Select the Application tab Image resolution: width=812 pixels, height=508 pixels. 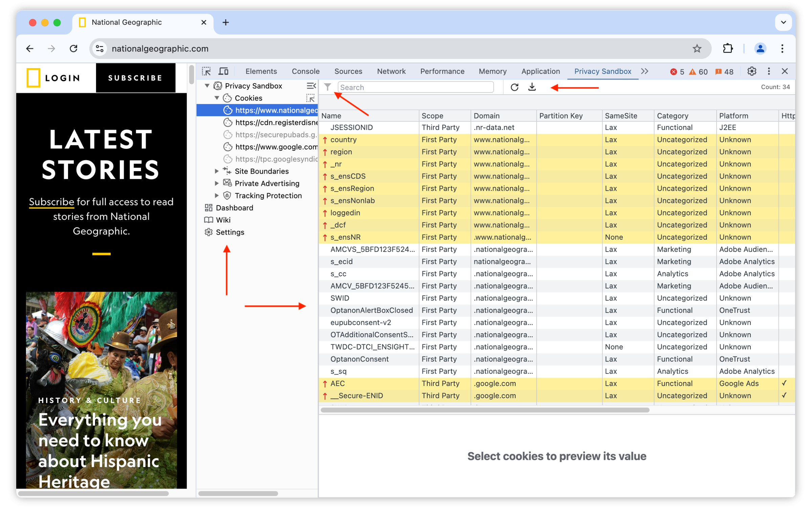[x=540, y=70]
